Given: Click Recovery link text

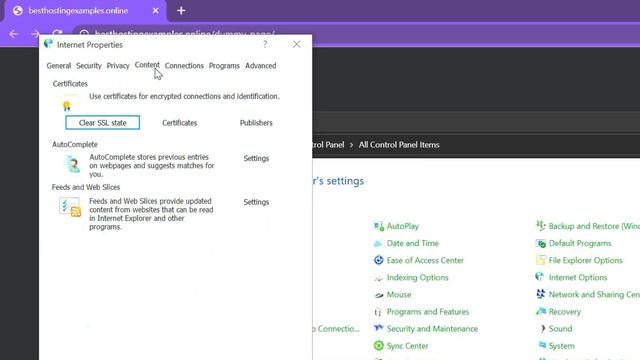Looking at the screenshot, I should [564, 312].
